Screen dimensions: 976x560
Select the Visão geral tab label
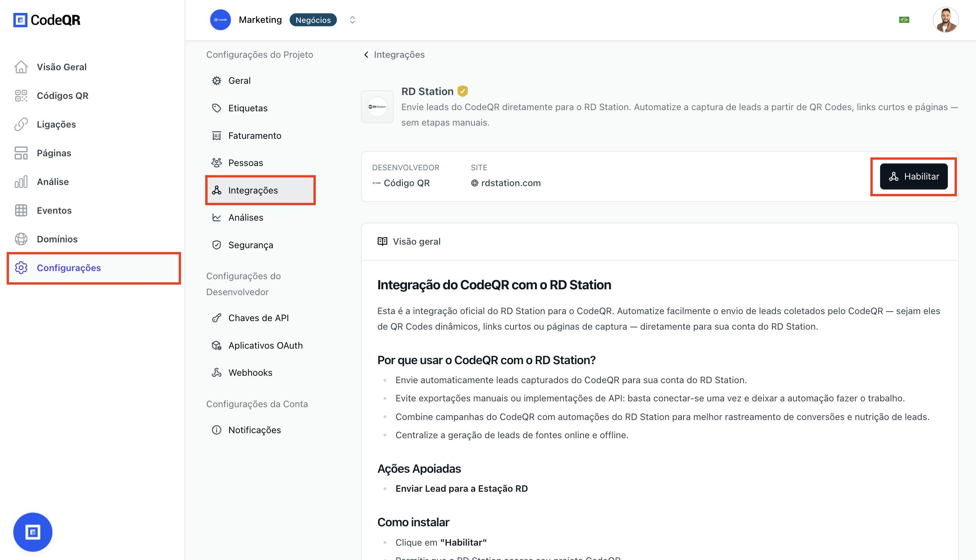[x=417, y=242]
